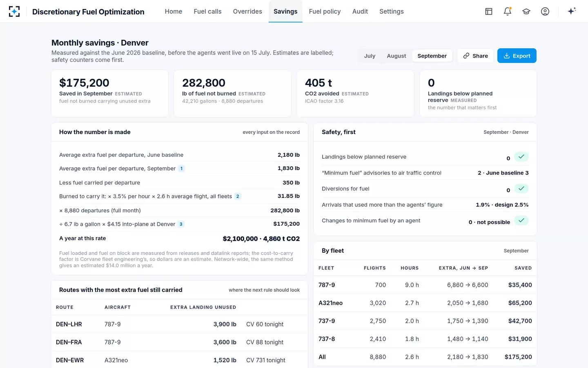Open footnote 2 on Burned to carry it
588x368 pixels.
[238, 196]
